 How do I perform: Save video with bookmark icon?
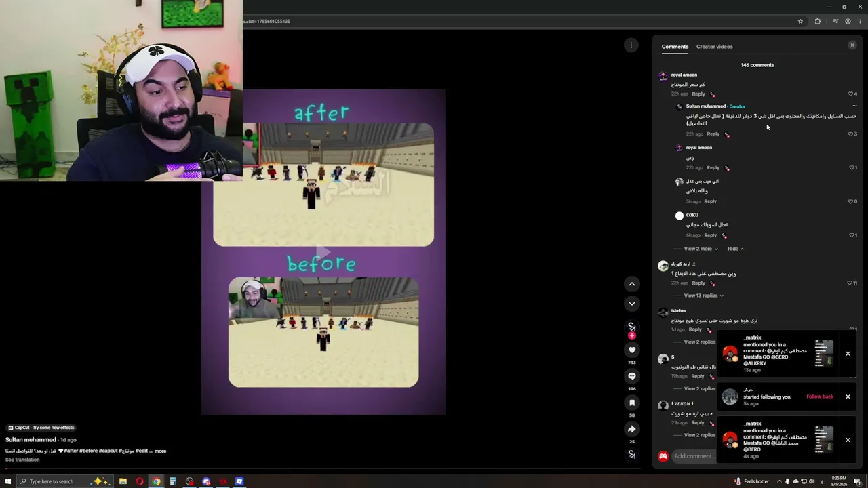tap(631, 403)
